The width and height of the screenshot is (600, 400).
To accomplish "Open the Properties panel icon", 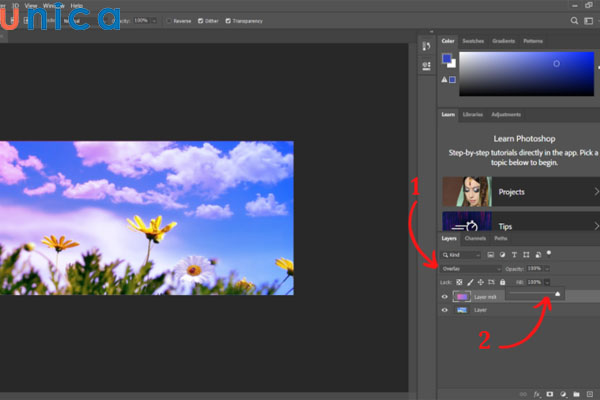I will 426,66.
